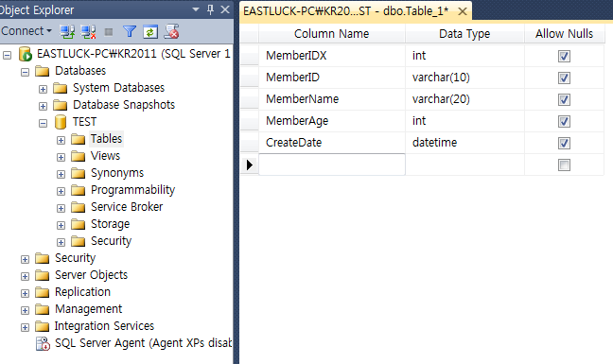The height and width of the screenshot is (364, 613).
Task: Toggle Allow Nulls for MemberIDX
Action: click(564, 56)
